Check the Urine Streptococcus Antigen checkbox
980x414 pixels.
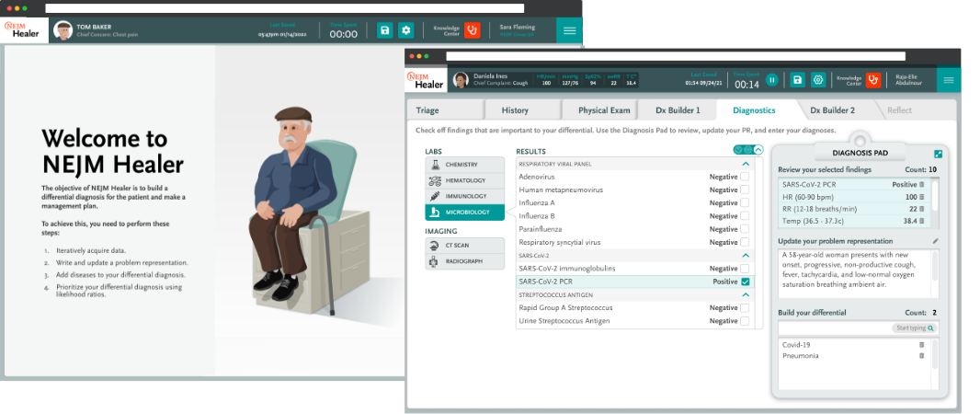(745, 321)
